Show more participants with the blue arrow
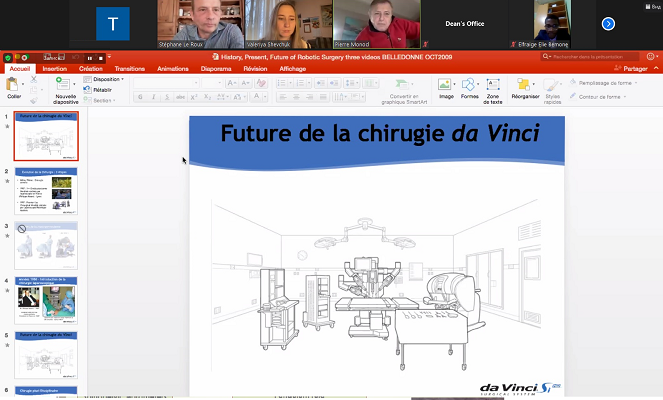 point(608,24)
